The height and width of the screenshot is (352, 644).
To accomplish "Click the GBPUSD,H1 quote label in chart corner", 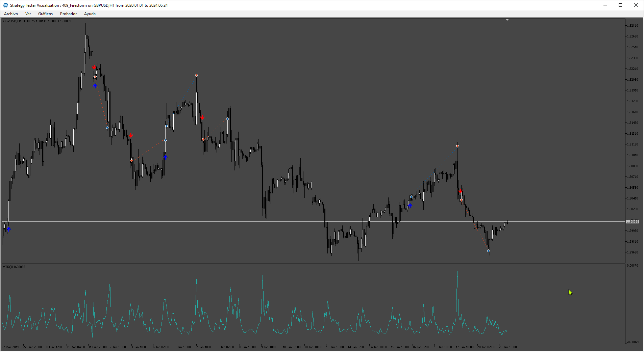I will (37, 21).
